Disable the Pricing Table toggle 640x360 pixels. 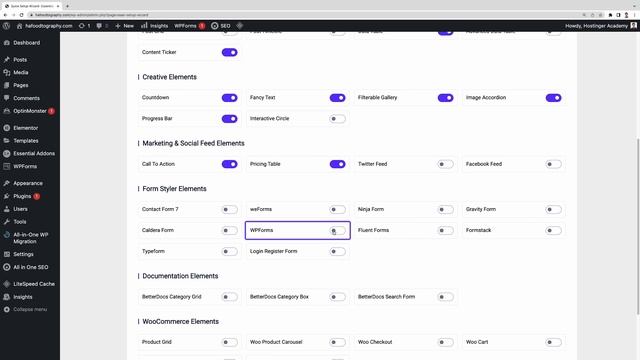[338, 164]
